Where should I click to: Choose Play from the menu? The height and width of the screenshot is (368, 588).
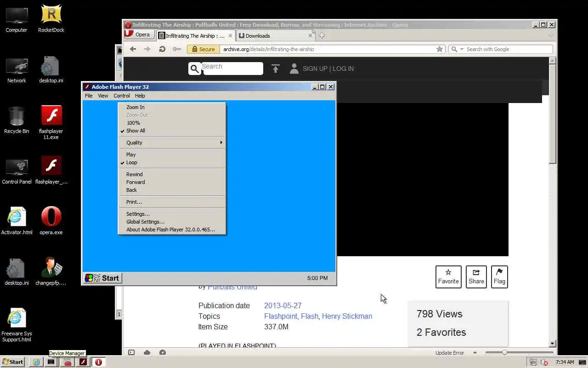(171, 155)
